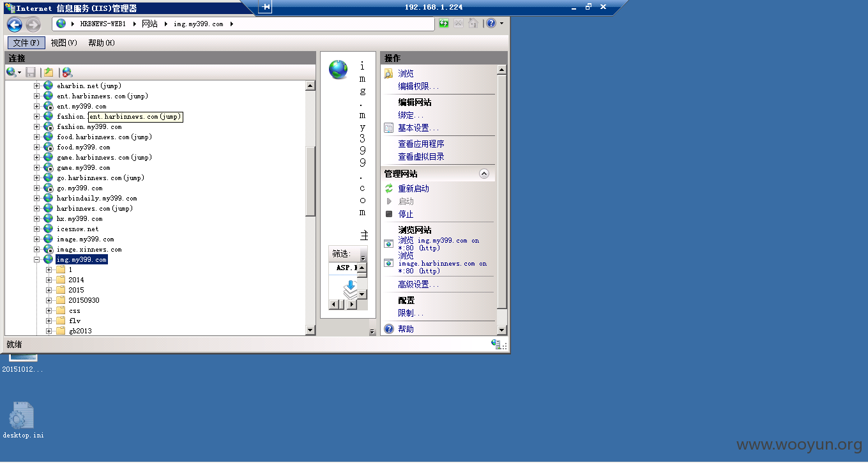868x463 pixels.
Task: Select the image.xinnews.com site
Action: tap(89, 249)
